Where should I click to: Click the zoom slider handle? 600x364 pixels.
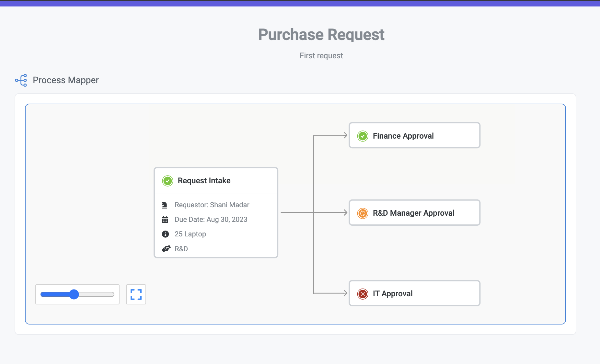74,294
